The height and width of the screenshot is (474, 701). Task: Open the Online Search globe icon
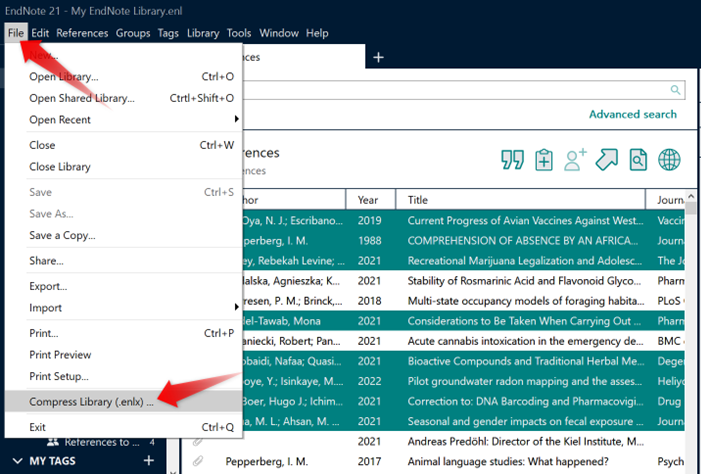(x=669, y=160)
